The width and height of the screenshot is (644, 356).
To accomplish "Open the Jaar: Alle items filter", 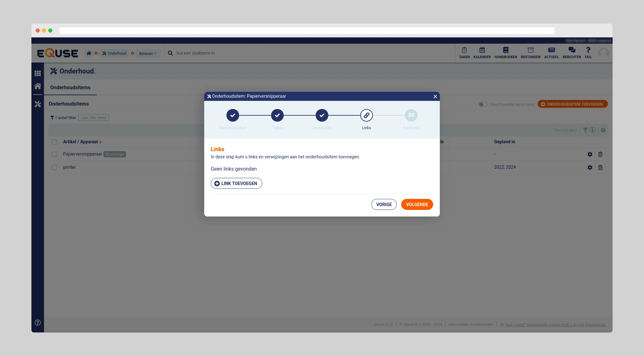I will (x=94, y=118).
